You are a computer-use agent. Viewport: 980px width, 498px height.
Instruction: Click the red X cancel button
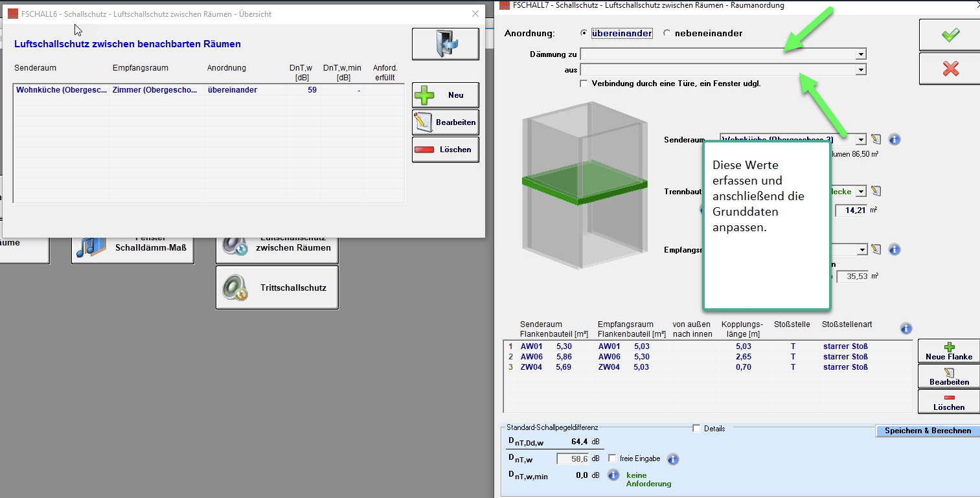pos(950,69)
